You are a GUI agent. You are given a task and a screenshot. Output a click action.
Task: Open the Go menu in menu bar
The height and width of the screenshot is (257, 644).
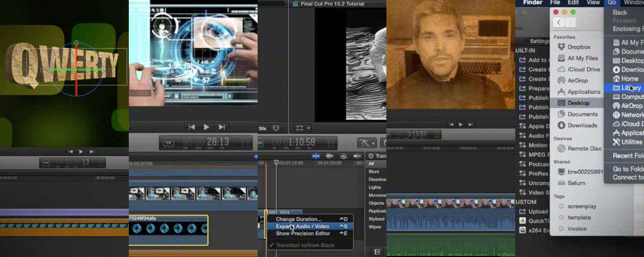click(x=612, y=3)
